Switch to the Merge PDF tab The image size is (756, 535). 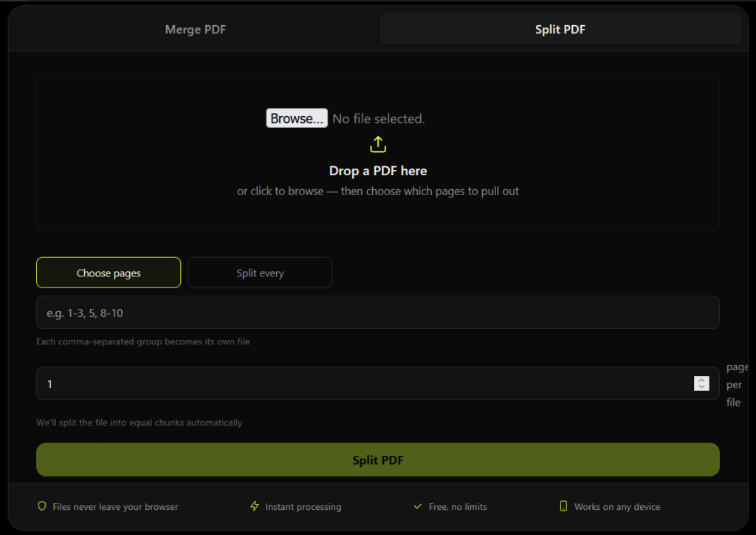pos(195,30)
